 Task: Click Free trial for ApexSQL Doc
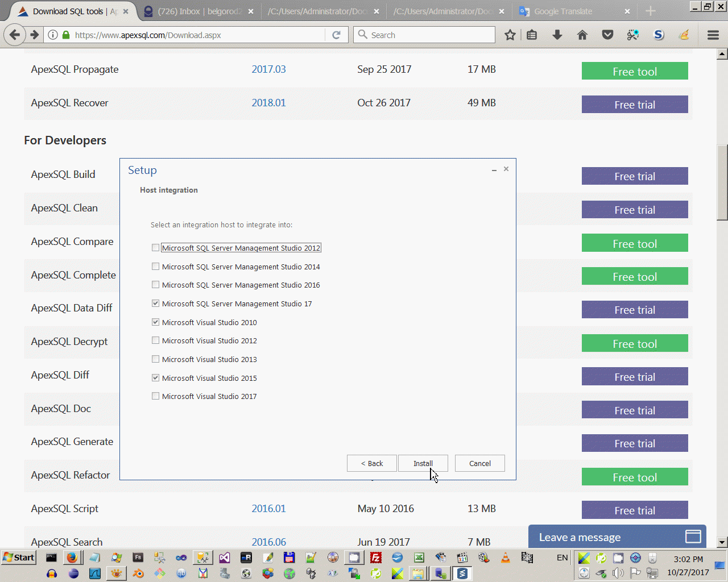tap(635, 410)
